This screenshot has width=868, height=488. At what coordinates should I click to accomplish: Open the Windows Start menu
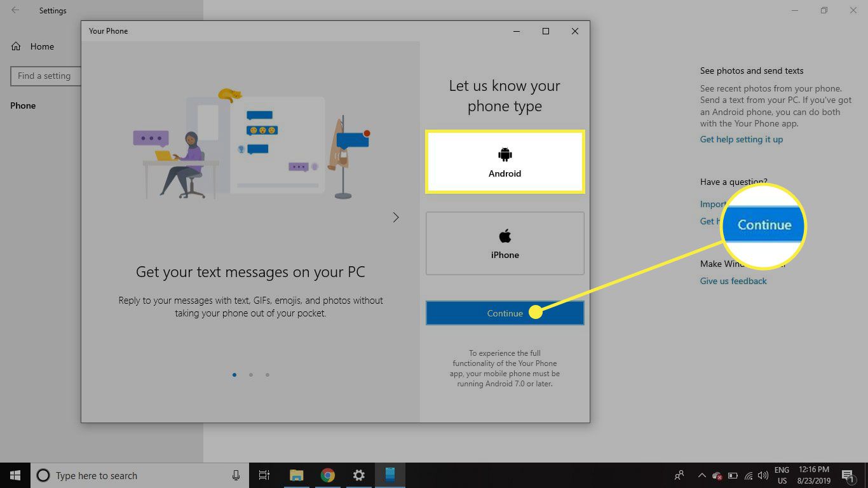15,475
